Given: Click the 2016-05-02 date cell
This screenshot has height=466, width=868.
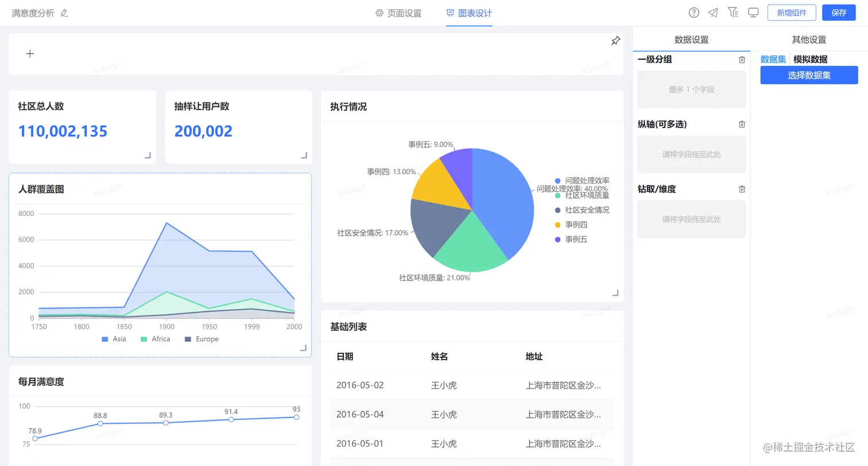Looking at the screenshot, I should coord(360,385).
